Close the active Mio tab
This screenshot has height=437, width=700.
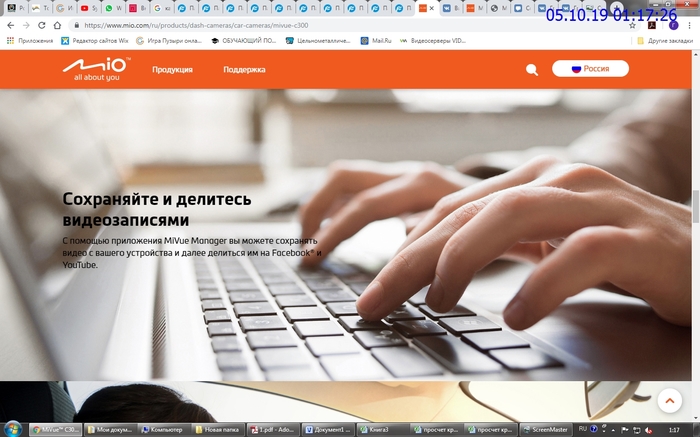431,8
